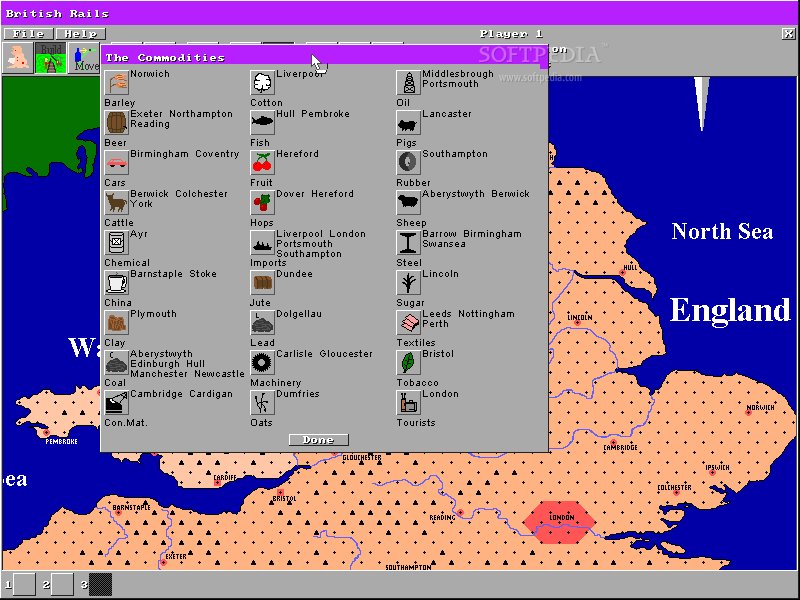Click the Hops commodity icon
800x600 pixels.
[x=263, y=203]
